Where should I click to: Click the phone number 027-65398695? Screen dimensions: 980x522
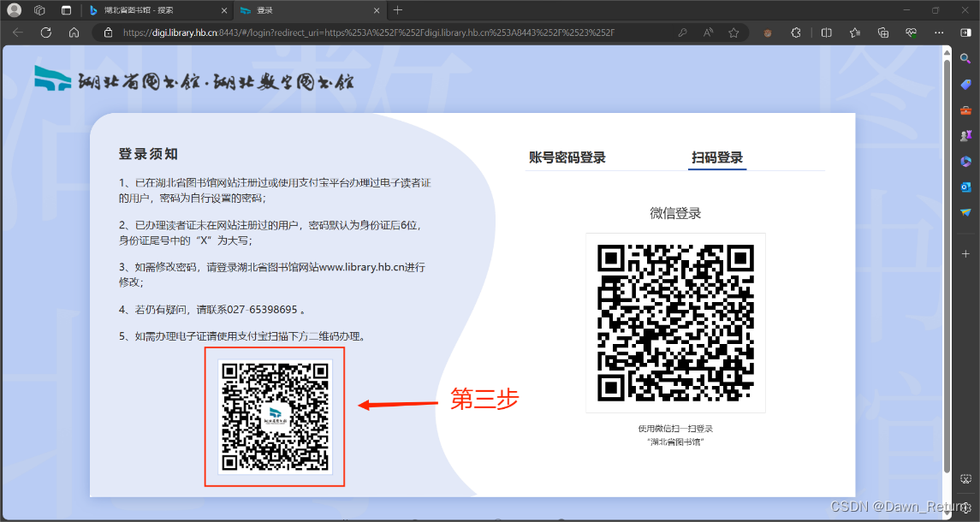[x=262, y=310]
